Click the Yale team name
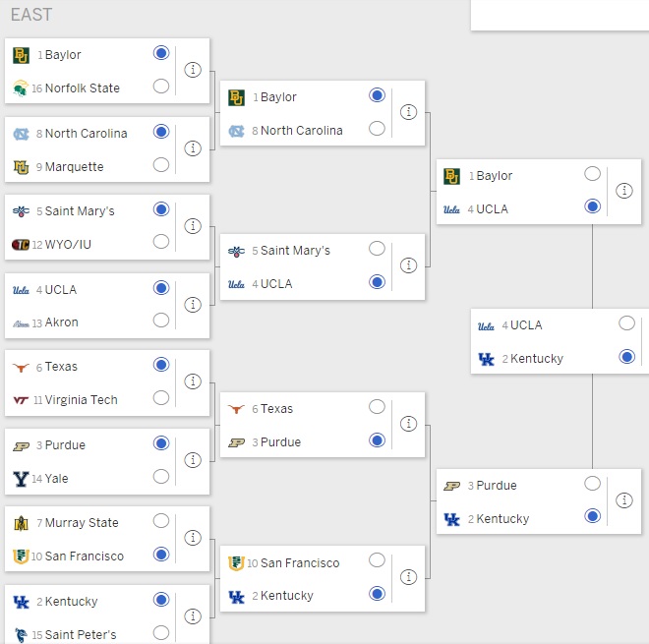The width and height of the screenshot is (649, 644). [56, 479]
